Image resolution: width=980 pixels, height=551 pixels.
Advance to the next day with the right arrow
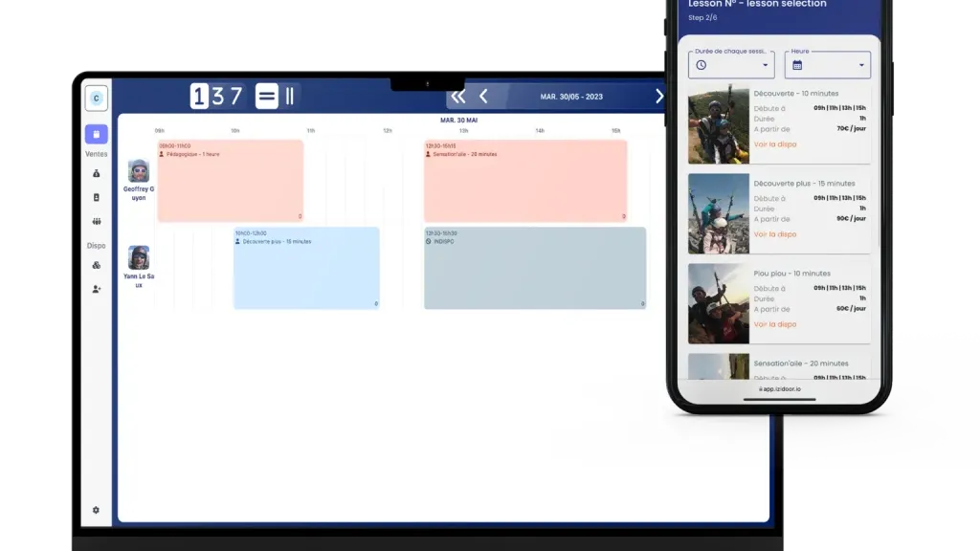(x=658, y=96)
